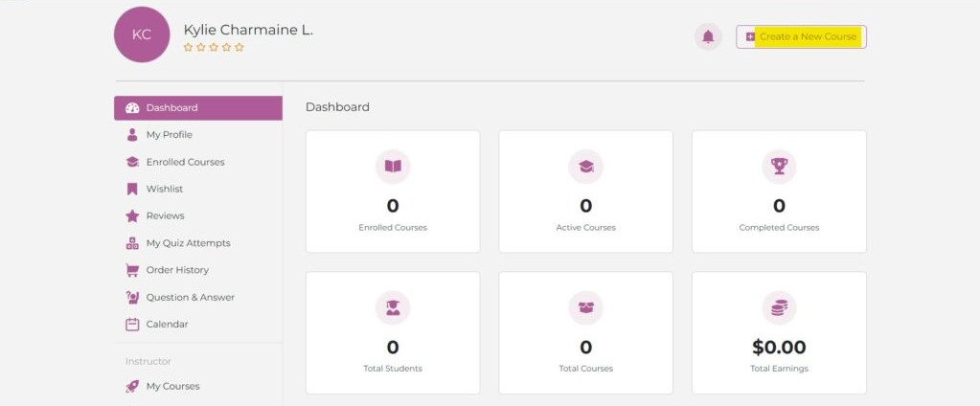Viewport: 980px width, 406px height.
Task: Click the star rating under profile name
Action: point(214,47)
